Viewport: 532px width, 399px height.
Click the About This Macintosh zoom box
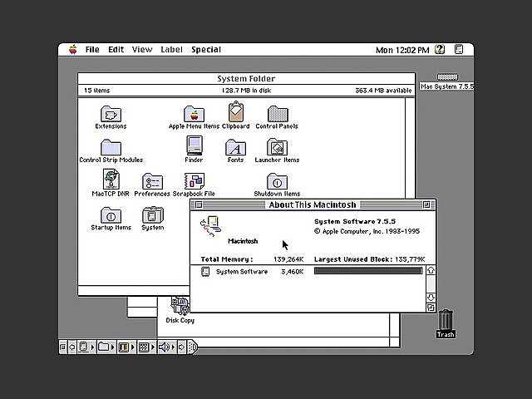click(x=426, y=204)
